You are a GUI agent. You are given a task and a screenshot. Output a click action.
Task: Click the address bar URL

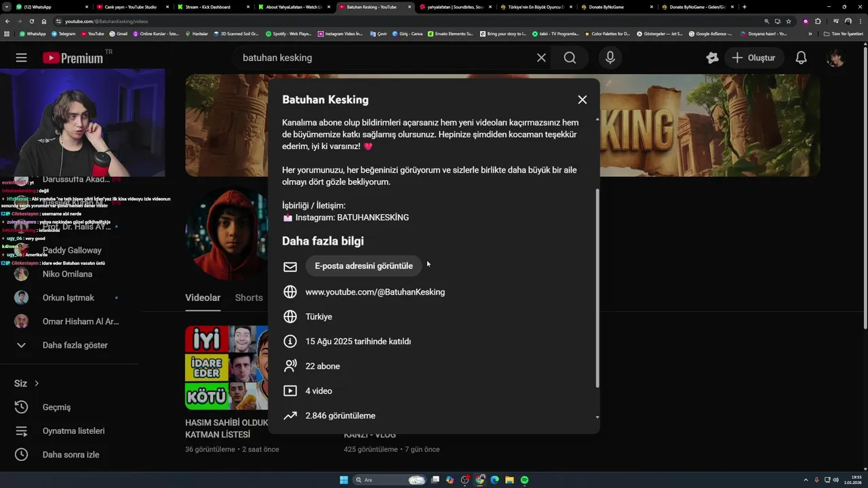click(106, 21)
